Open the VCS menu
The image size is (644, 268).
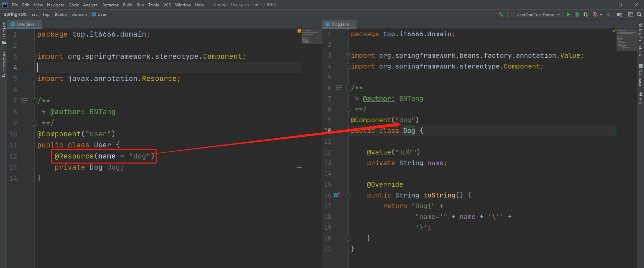(167, 5)
